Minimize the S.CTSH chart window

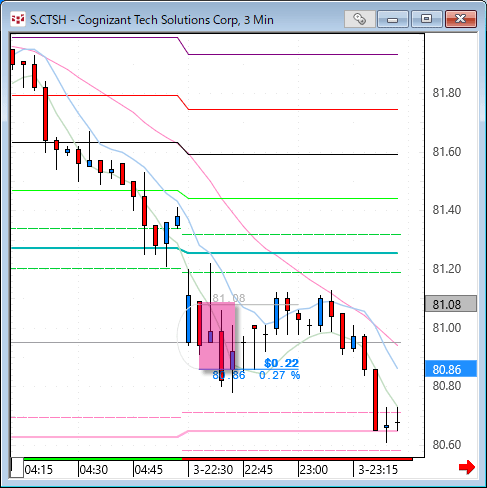pos(393,19)
